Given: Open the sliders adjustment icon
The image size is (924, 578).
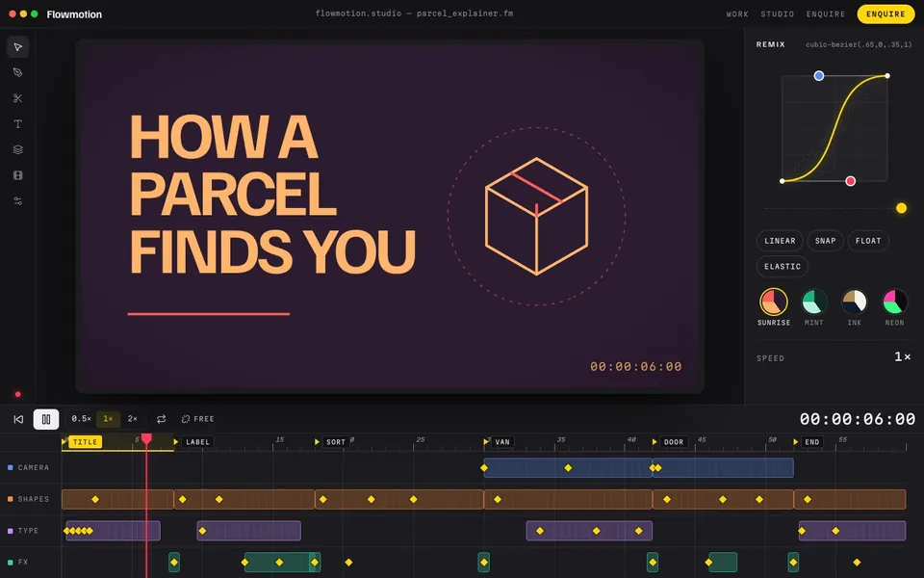Looking at the screenshot, I should click(17, 201).
